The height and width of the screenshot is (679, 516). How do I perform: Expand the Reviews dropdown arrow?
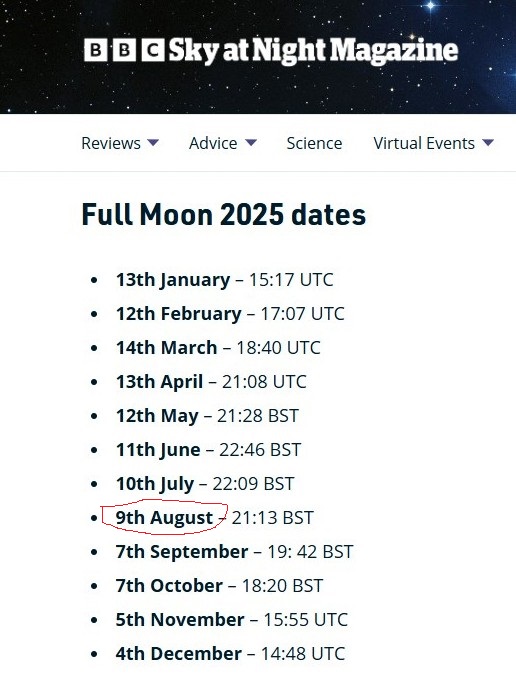coord(153,142)
